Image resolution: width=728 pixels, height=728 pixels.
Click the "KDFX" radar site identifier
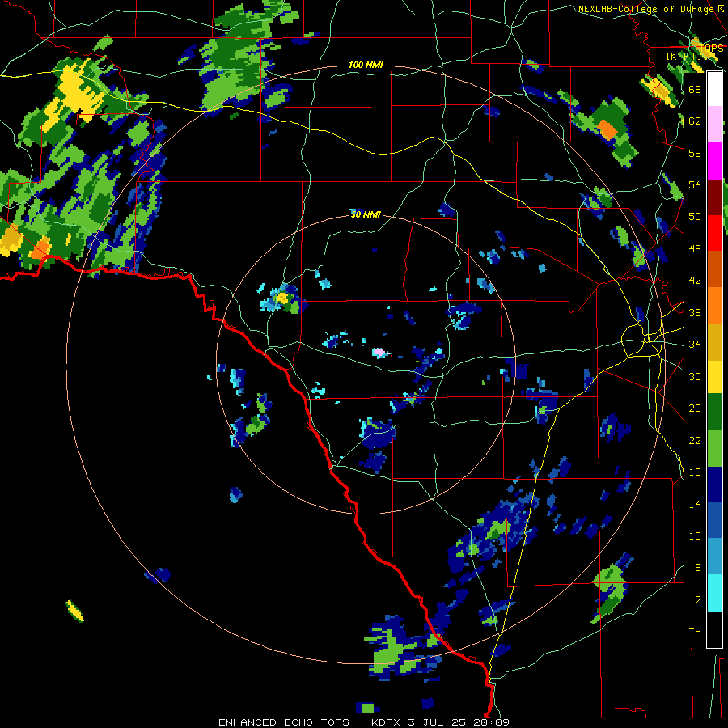coord(387,722)
